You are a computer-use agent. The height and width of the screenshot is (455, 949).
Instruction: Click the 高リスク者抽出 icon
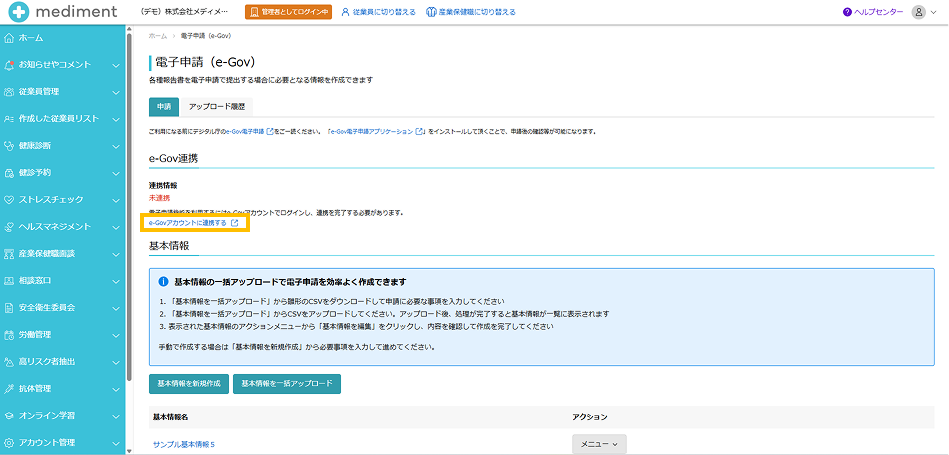(8, 362)
